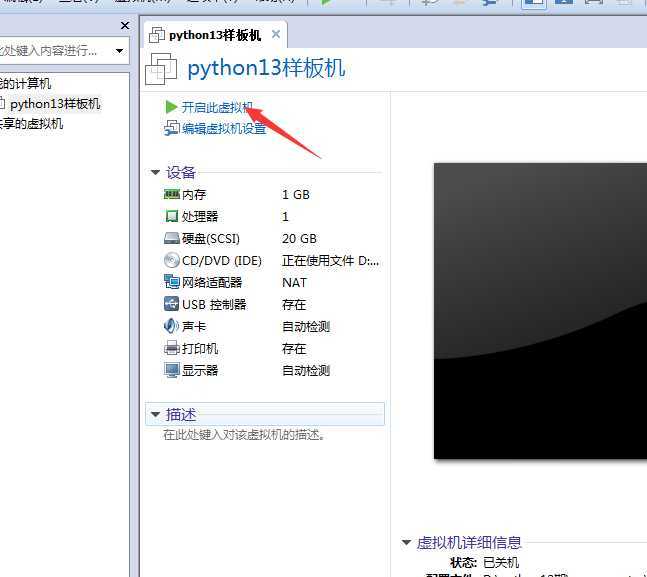Image resolution: width=647 pixels, height=577 pixels.
Task: Collapse the 虚拟机详细信息 section triangle
Action: click(x=406, y=542)
